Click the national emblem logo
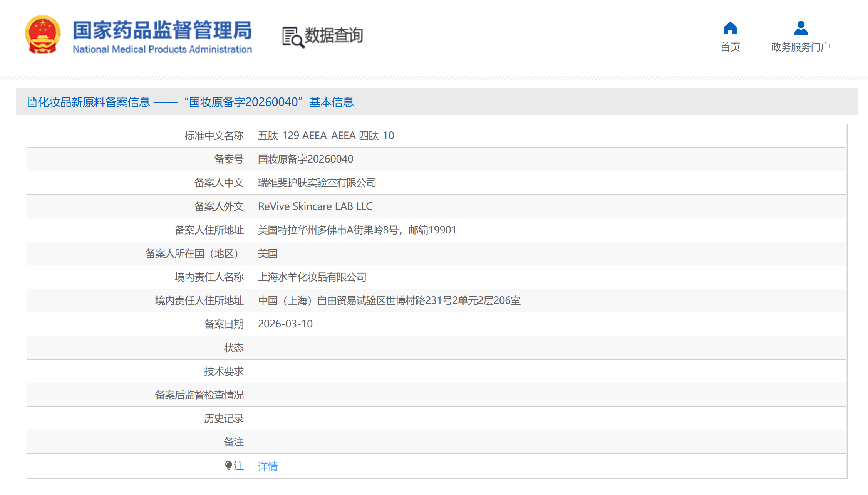The image size is (868, 495). click(x=43, y=35)
